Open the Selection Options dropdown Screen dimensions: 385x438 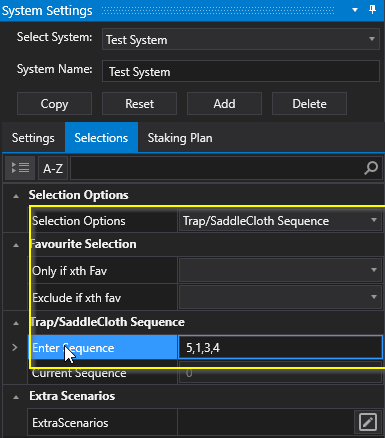(280, 221)
